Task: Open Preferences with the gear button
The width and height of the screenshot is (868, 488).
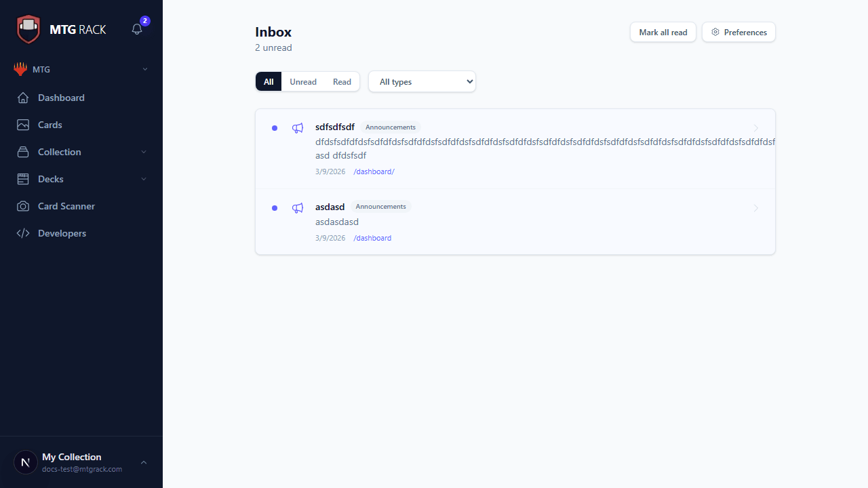Action: click(x=738, y=32)
